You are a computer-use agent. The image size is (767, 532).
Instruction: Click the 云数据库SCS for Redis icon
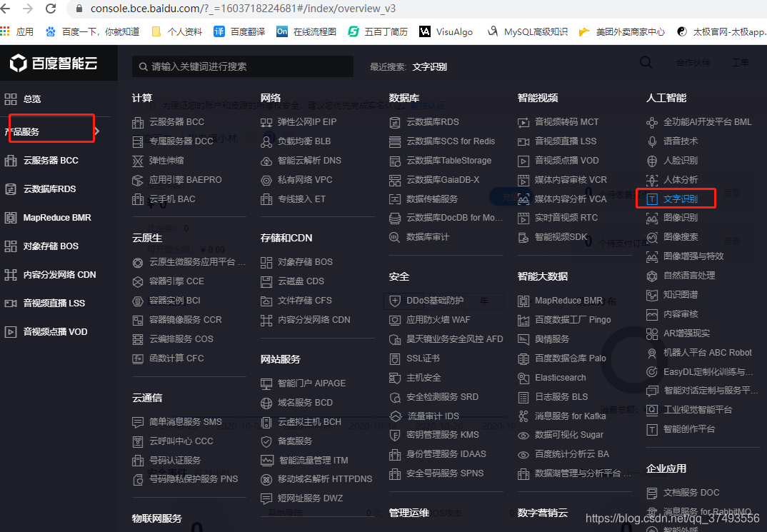tap(395, 142)
